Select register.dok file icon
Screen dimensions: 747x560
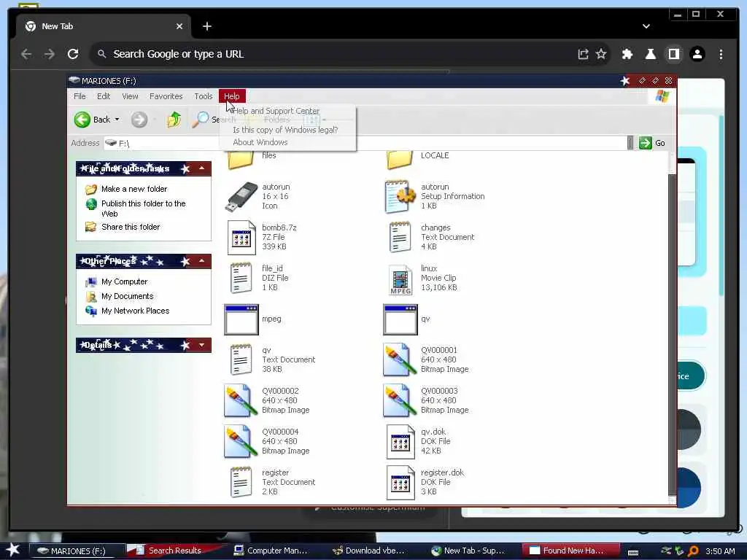point(400,483)
